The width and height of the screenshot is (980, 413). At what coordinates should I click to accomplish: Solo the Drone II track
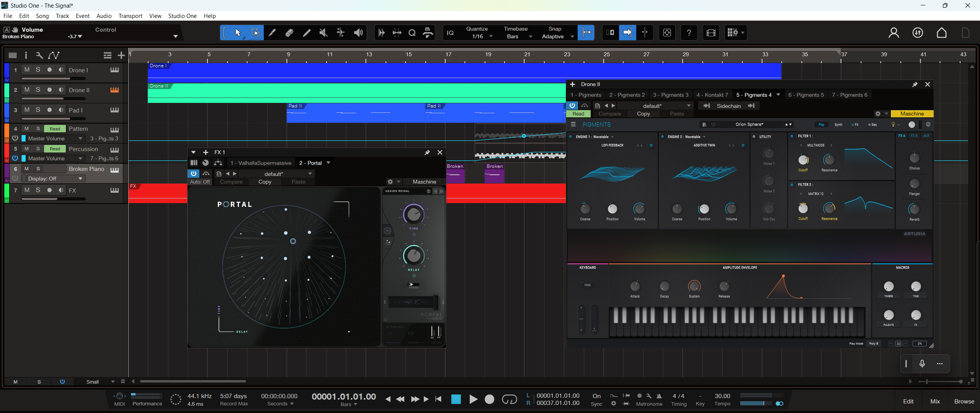coord(38,89)
